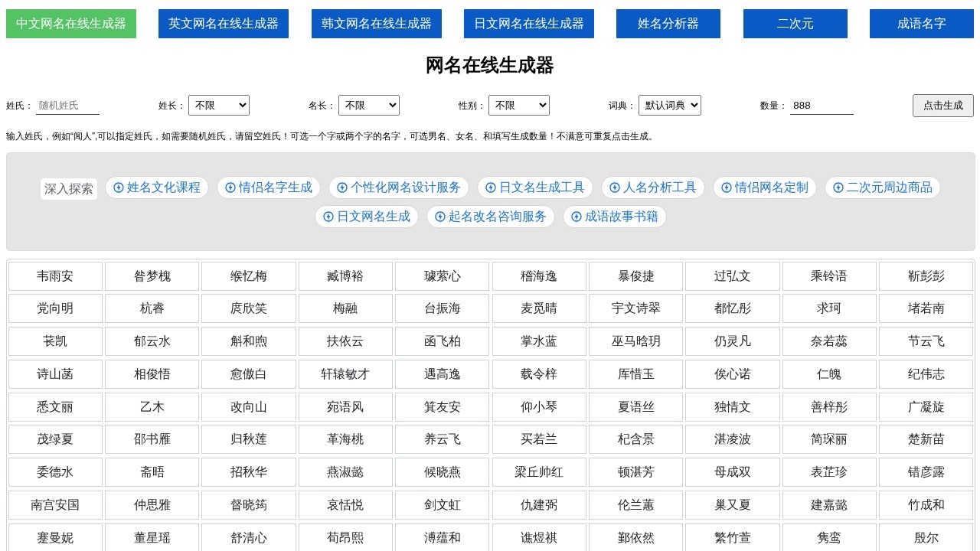Click the 点击生成 generate button
This screenshot has height=551, width=980.
click(x=942, y=105)
